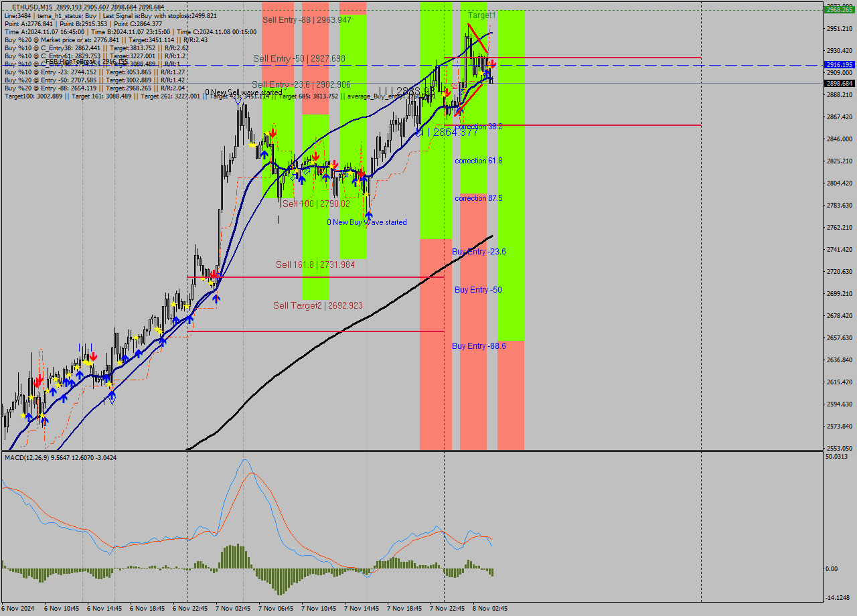Click the 'Point A:2776.841' info text

(27, 23)
